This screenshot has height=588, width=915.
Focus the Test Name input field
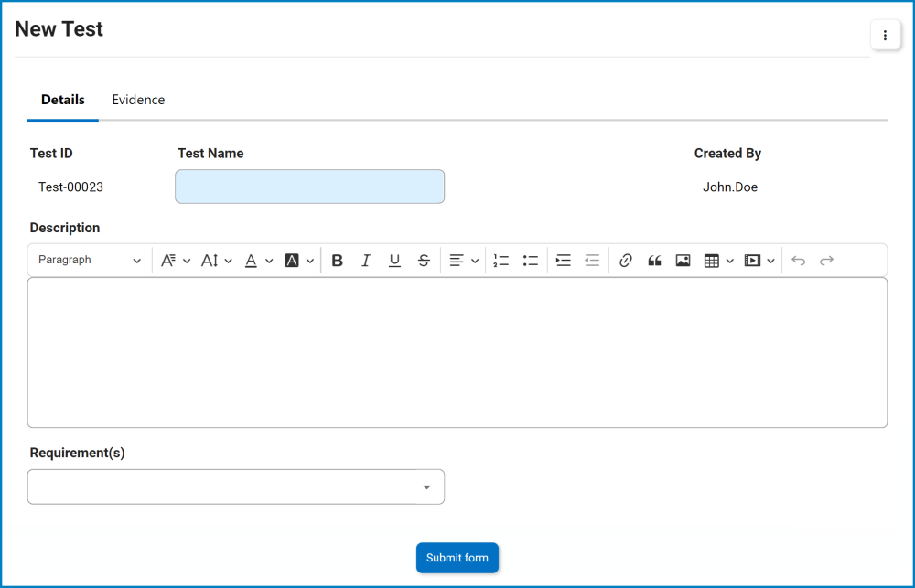click(x=310, y=187)
